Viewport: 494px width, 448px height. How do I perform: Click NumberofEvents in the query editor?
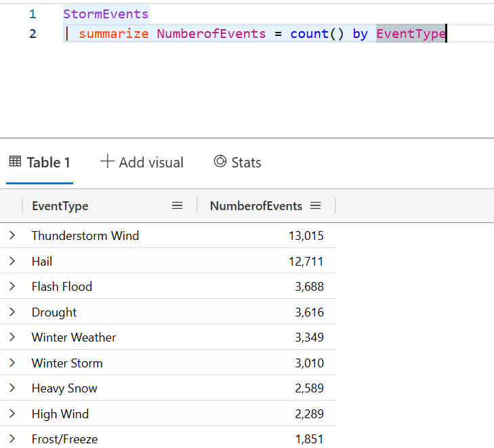point(211,34)
